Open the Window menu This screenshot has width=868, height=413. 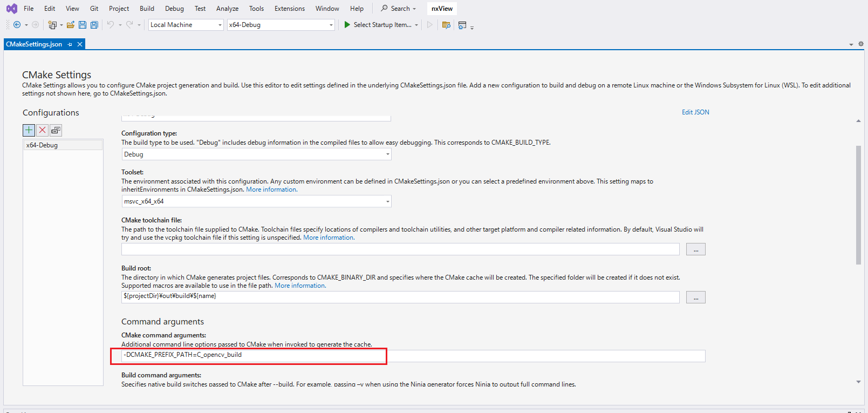327,9
